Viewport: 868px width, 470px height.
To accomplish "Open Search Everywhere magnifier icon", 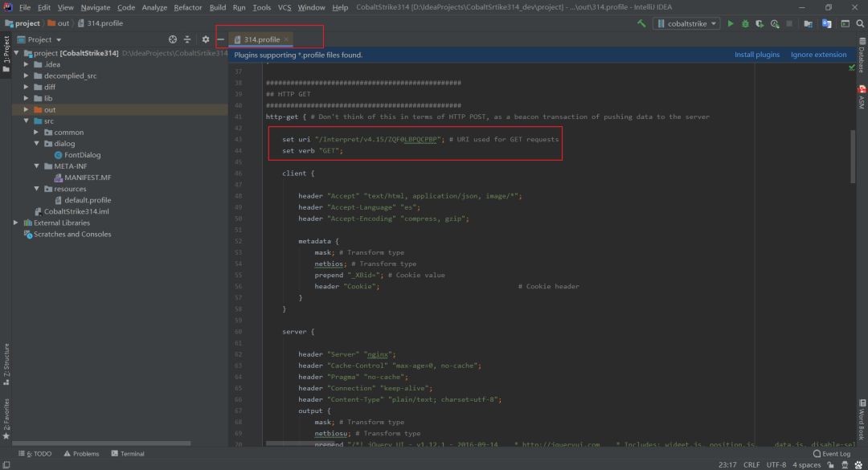I will pos(860,23).
